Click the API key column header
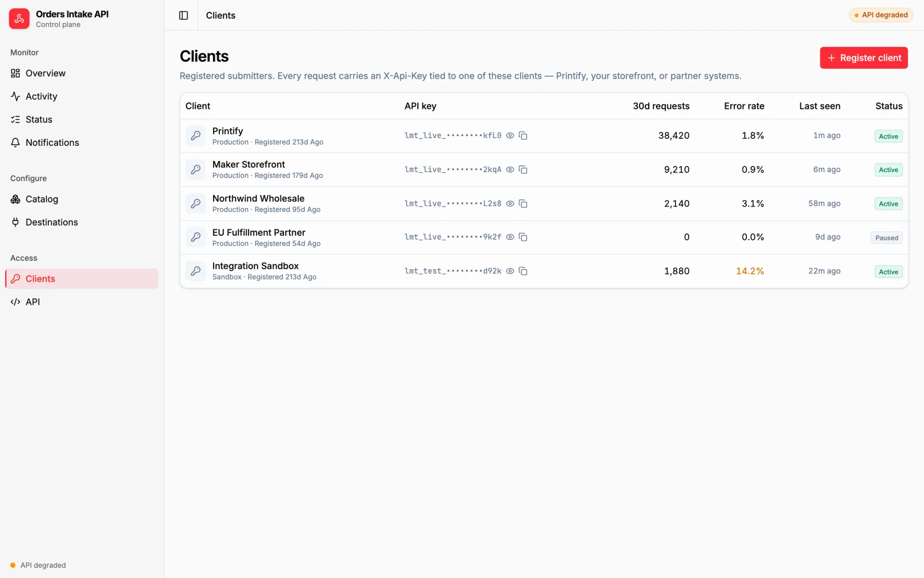 (x=420, y=106)
